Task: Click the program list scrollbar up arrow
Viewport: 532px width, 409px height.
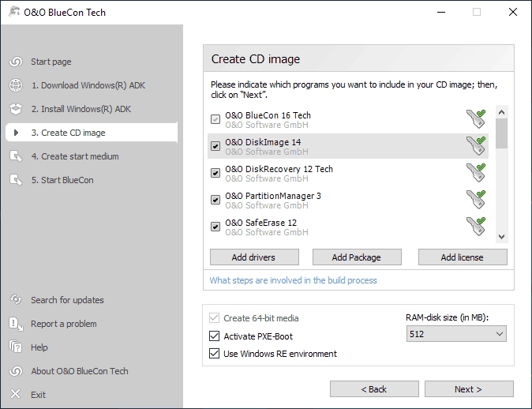Action: tap(501, 111)
